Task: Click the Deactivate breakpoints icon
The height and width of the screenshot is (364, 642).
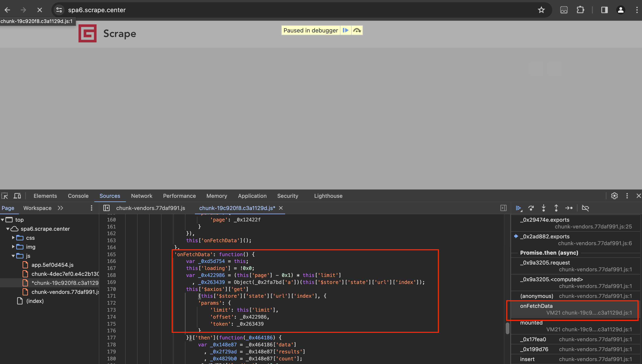Action: [x=585, y=207]
